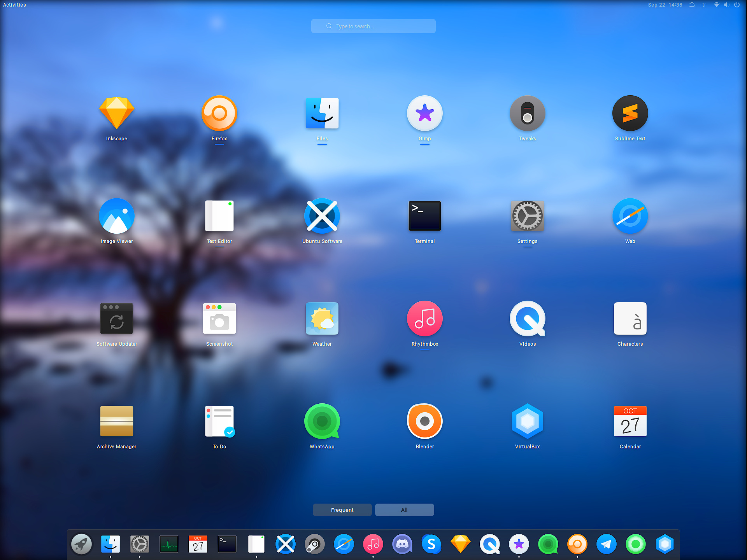
Task: Open Files from the dock
Action: coord(110,544)
